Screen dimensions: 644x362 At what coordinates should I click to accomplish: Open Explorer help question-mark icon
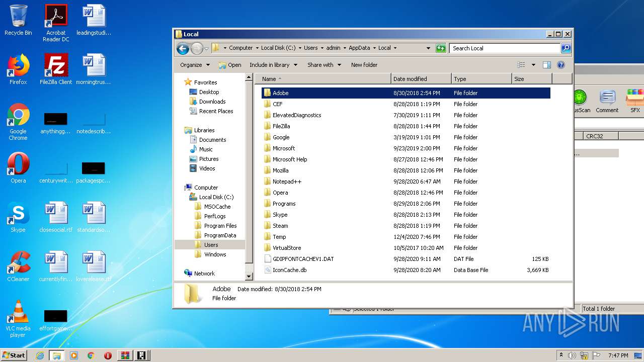click(561, 65)
